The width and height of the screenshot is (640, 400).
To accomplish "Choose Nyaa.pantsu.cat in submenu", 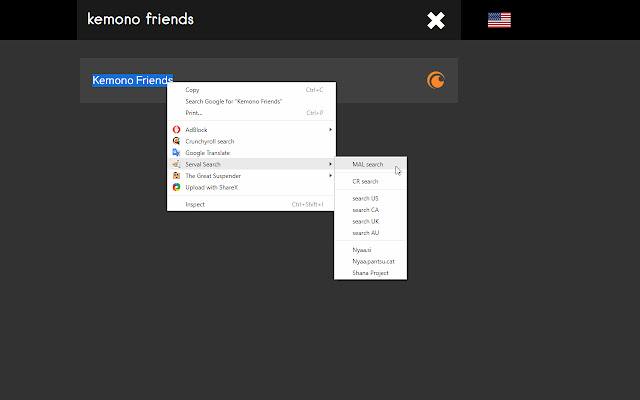I will point(371,261).
